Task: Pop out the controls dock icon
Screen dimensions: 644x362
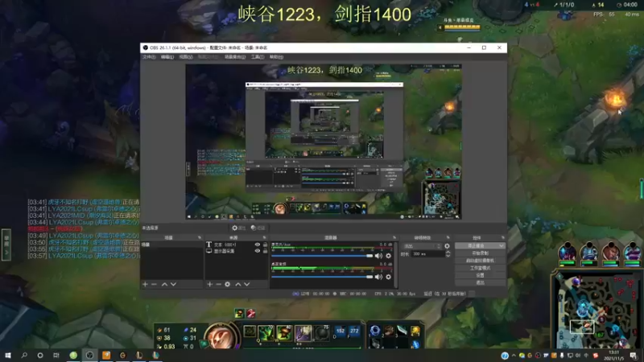Action: click(502, 237)
